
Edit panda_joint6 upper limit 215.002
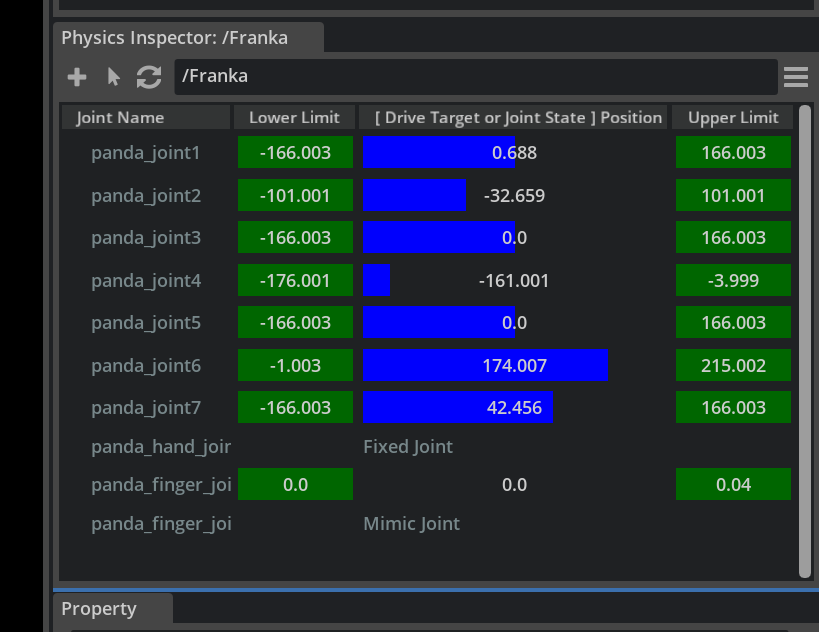point(733,366)
